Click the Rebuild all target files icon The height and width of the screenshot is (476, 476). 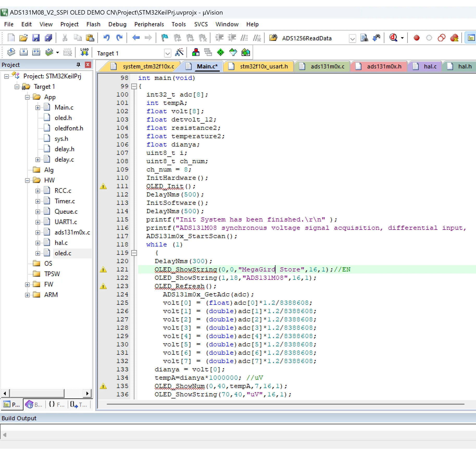(36, 53)
